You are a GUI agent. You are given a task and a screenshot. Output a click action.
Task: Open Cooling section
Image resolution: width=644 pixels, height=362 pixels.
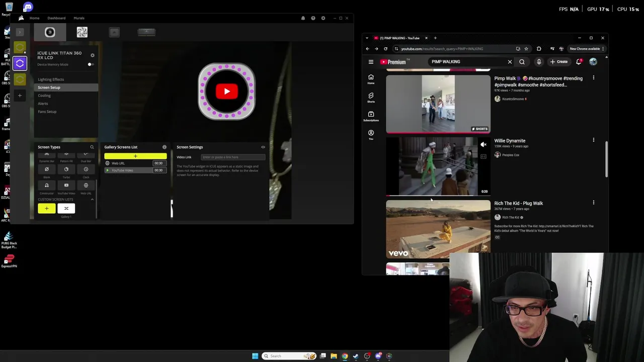pos(44,96)
